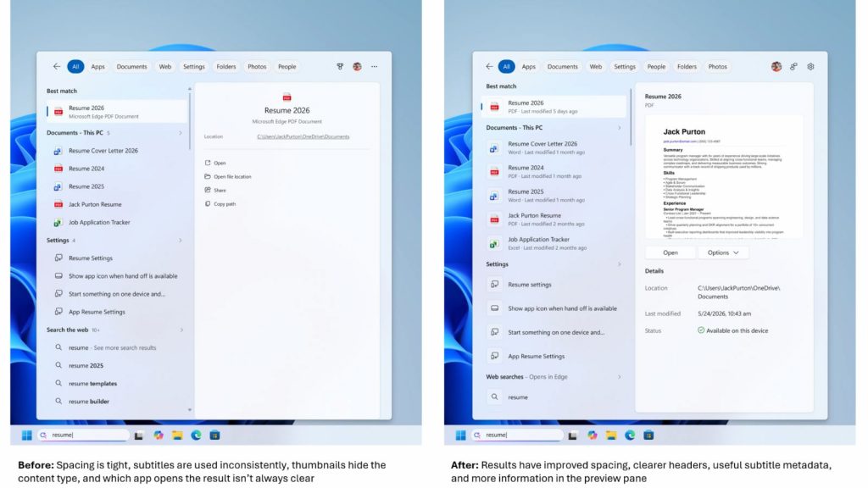Expand 'Documents - This PC' chevron in Before panel
The image size is (868, 488).
point(181,133)
